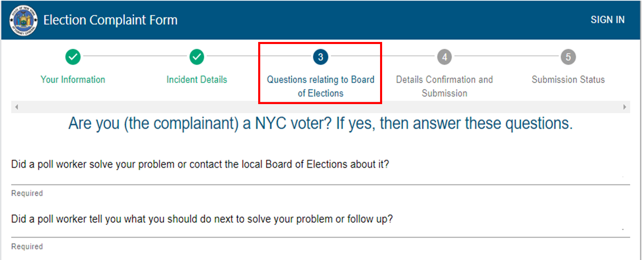Click the green checkmark above Your Information
This screenshot has height=260, width=644.
(x=73, y=57)
